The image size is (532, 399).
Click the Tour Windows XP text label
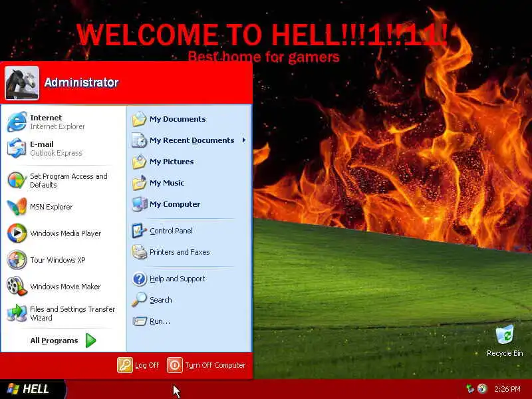(x=58, y=260)
